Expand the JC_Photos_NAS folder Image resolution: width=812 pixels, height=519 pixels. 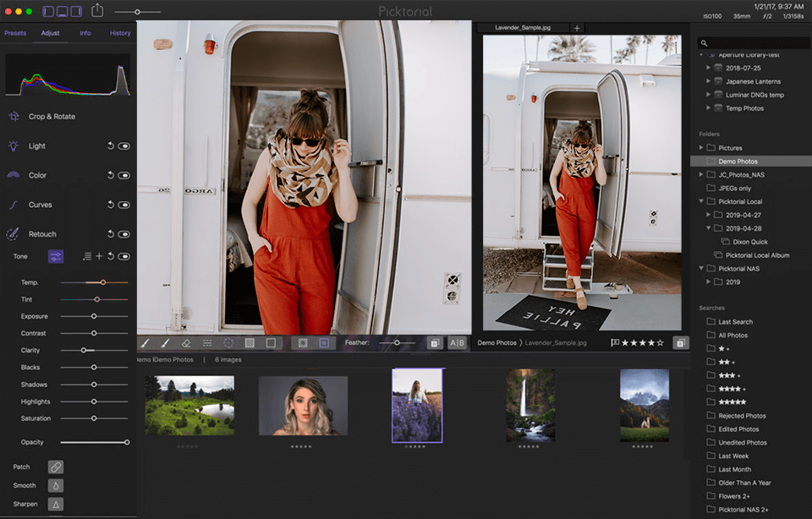click(x=701, y=174)
